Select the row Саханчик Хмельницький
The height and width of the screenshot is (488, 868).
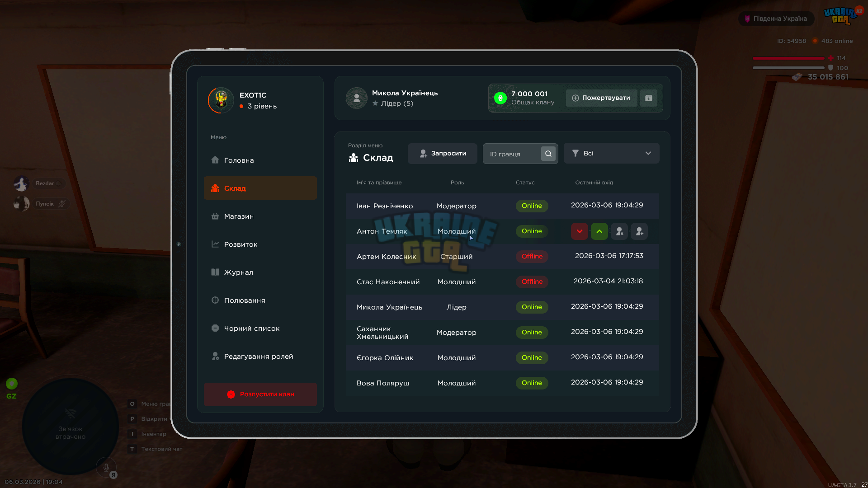[x=502, y=332]
